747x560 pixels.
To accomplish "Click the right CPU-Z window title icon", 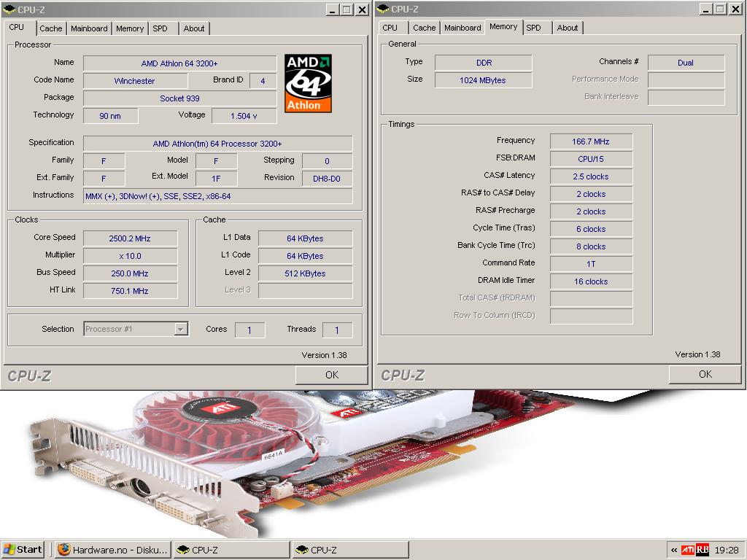I will click(x=382, y=9).
